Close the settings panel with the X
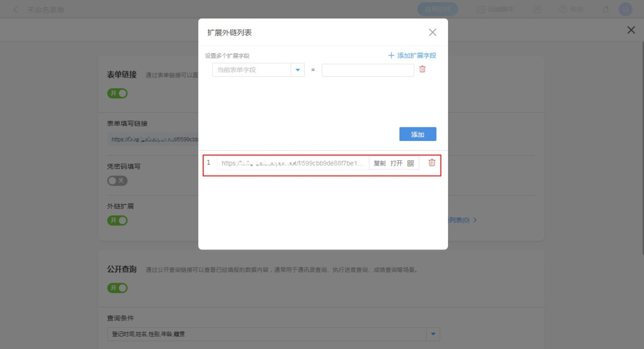The image size is (644, 349). click(631, 30)
